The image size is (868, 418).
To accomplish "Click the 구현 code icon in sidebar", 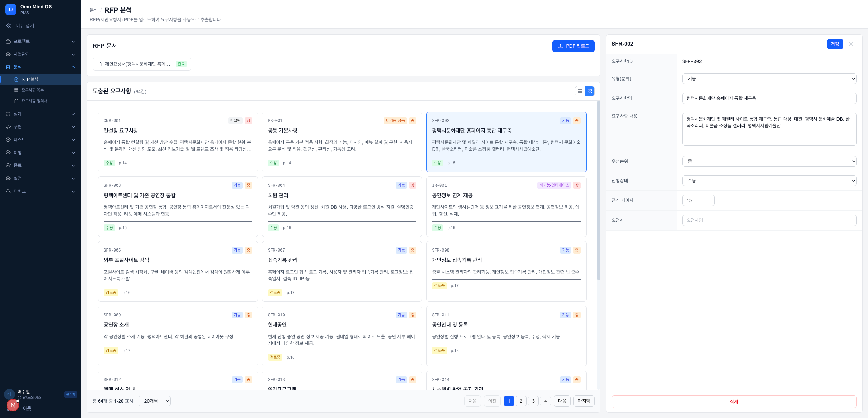I will click(8, 127).
